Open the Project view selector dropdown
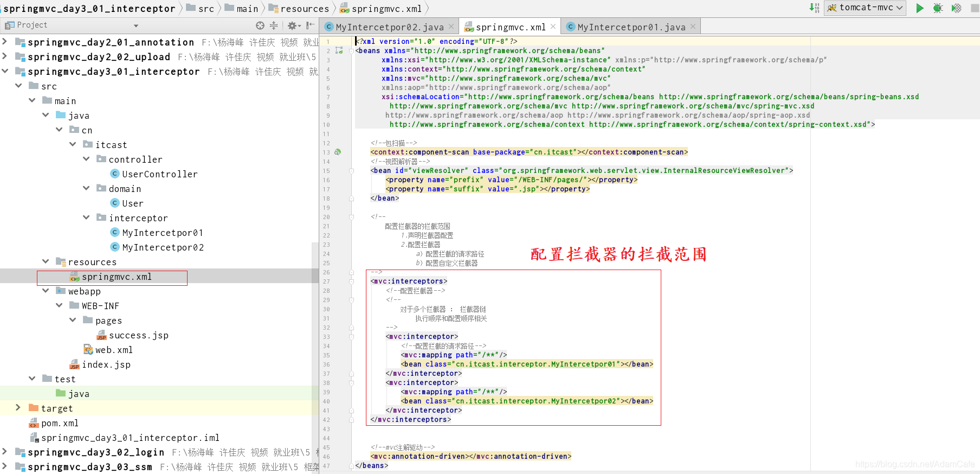980x474 pixels. (x=136, y=25)
